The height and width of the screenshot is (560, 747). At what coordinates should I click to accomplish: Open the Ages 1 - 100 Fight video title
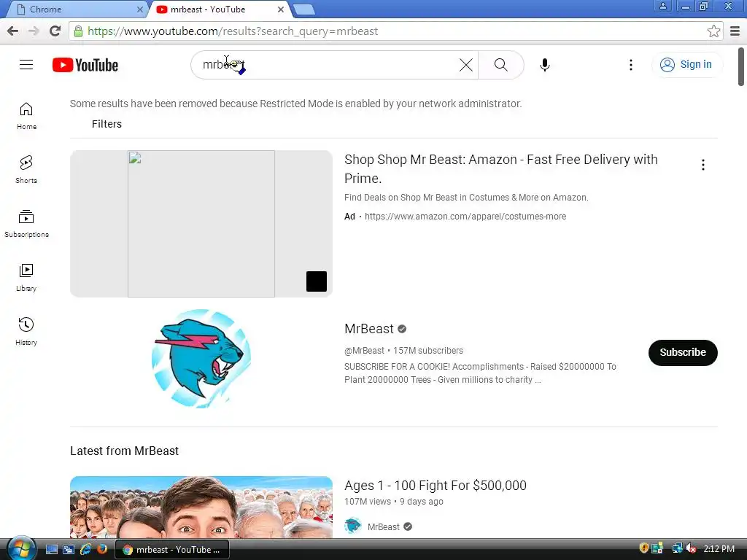pyautogui.click(x=435, y=485)
